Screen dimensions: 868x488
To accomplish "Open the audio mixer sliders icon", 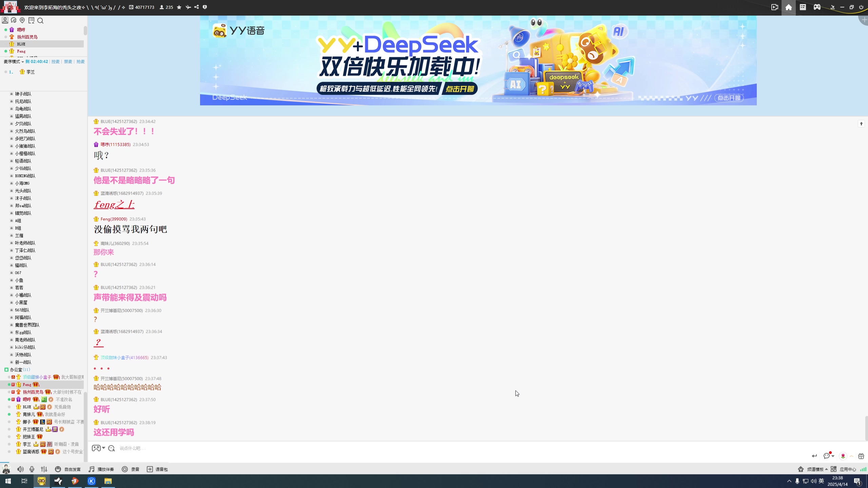I will tap(44, 469).
